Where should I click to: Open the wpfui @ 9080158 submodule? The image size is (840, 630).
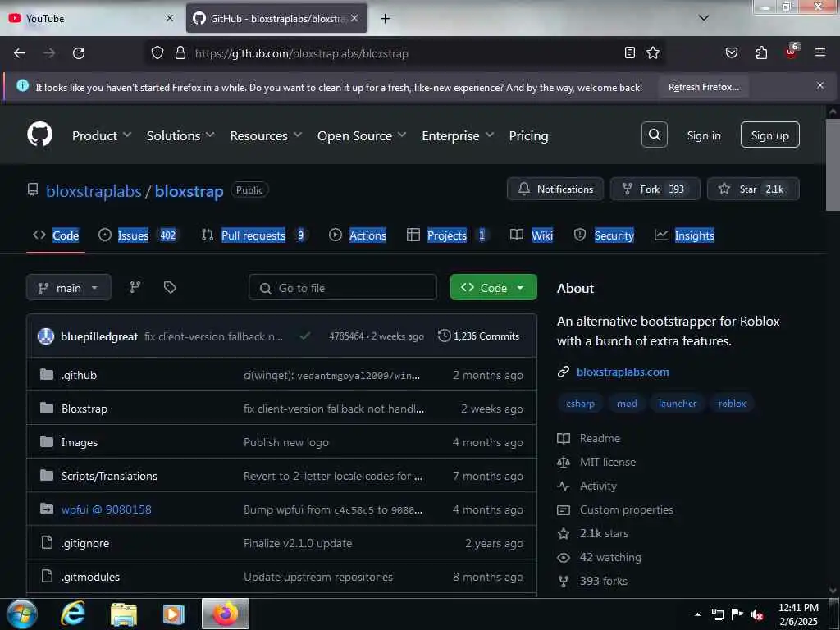[x=106, y=509]
